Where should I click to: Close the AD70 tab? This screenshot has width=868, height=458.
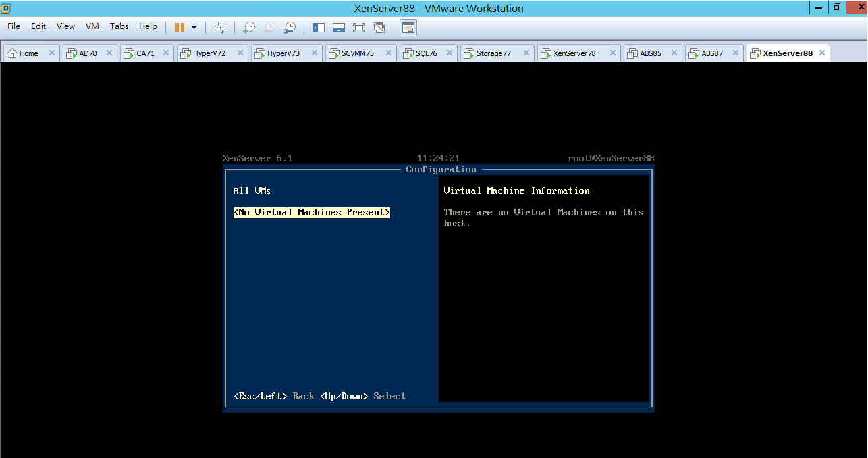[109, 53]
